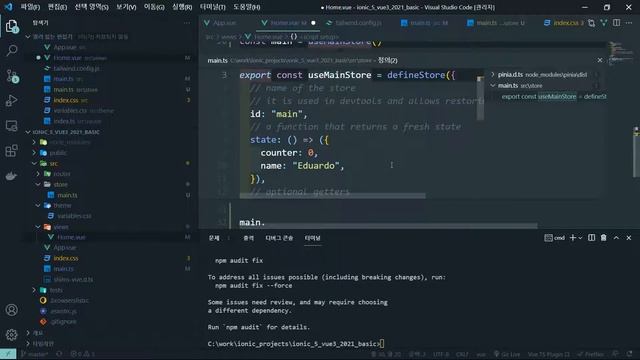Click Prettier in the status bar
Viewport: 640px width, 360px height.
591,354
